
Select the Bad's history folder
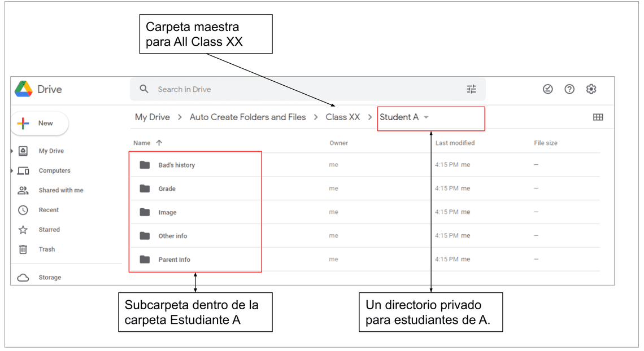pos(176,165)
